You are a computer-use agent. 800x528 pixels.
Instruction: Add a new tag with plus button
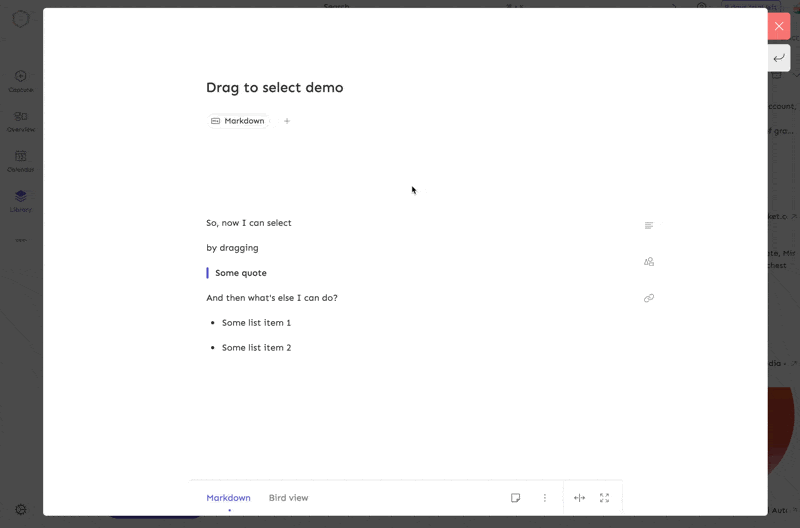pyautogui.click(x=287, y=121)
